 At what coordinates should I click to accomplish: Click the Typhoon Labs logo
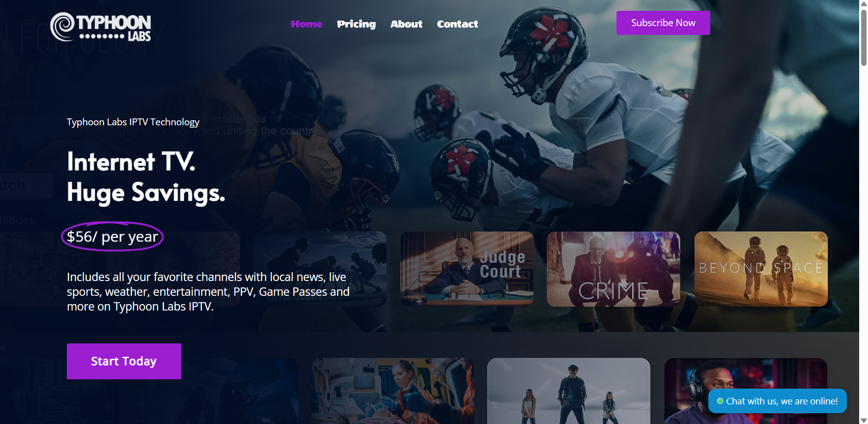coord(101,27)
